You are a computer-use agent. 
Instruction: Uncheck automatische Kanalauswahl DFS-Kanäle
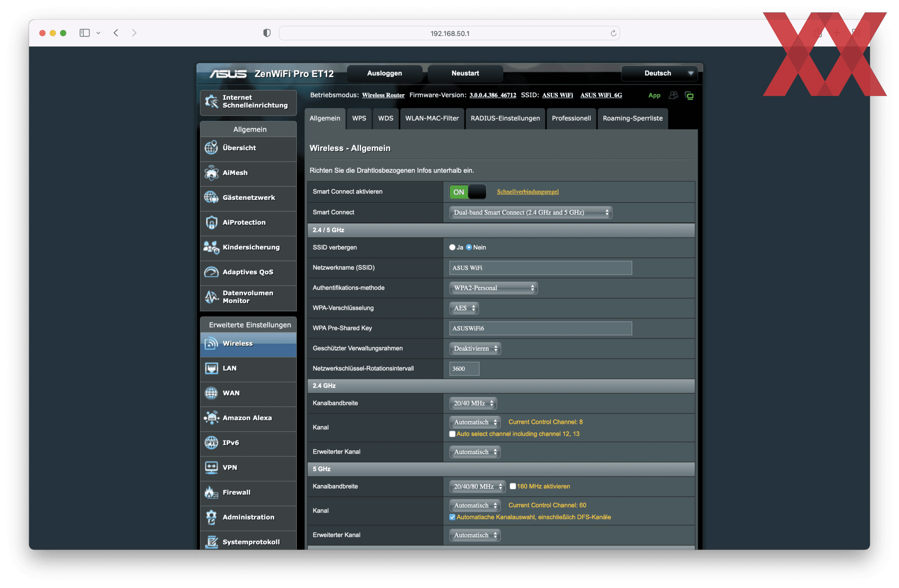pyautogui.click(x=452, y=517)
